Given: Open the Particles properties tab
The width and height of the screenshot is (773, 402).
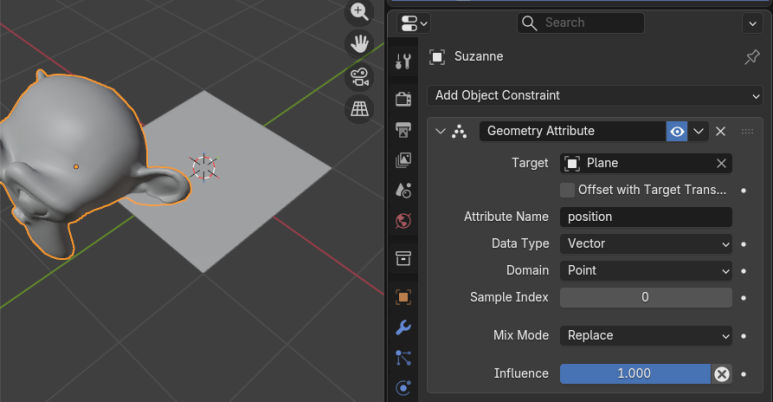Looking at the screenshot, I should [x=403, y=358].
